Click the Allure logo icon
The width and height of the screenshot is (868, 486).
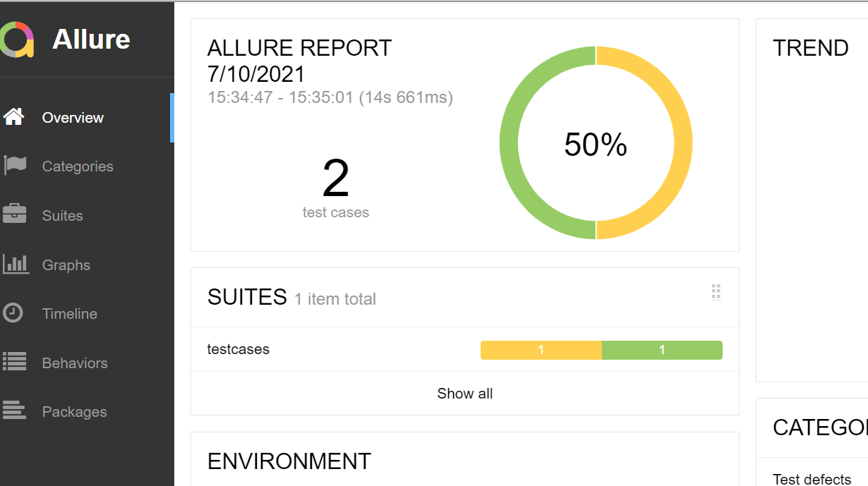tap(17, 40)
